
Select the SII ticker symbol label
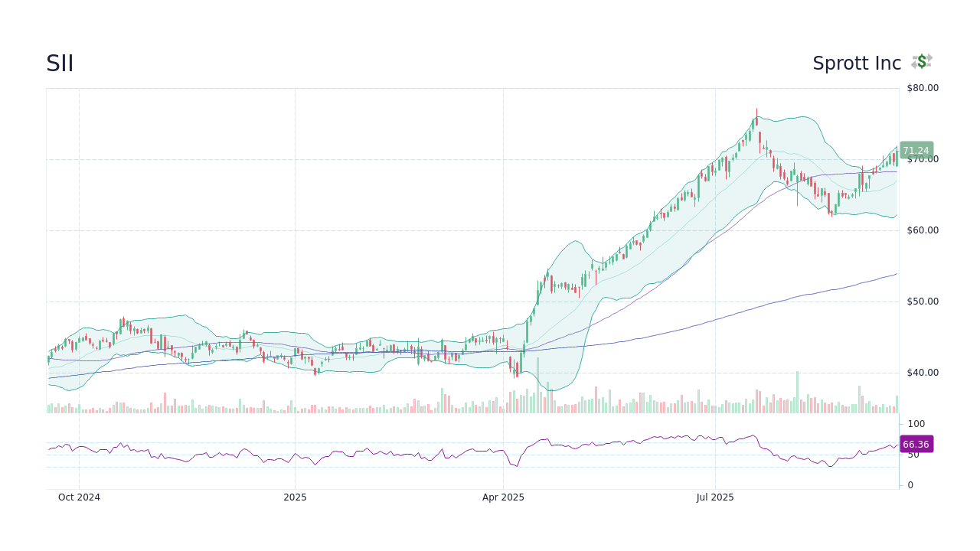pyautogui.click(x=59, y=64)
